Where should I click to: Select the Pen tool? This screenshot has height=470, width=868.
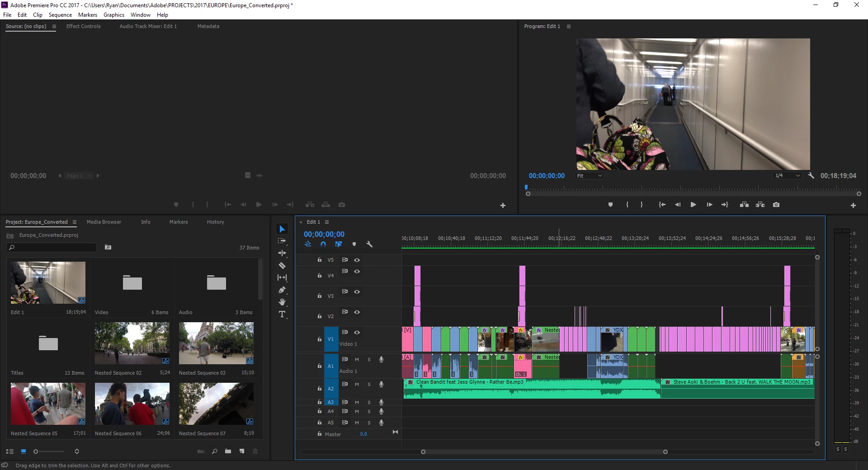[282, 290]
